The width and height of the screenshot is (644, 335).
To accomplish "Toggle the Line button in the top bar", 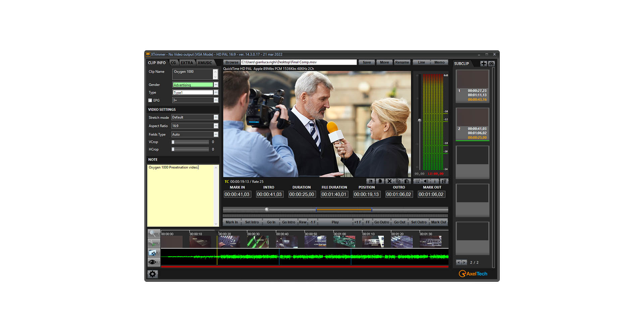I will point(421,62).
